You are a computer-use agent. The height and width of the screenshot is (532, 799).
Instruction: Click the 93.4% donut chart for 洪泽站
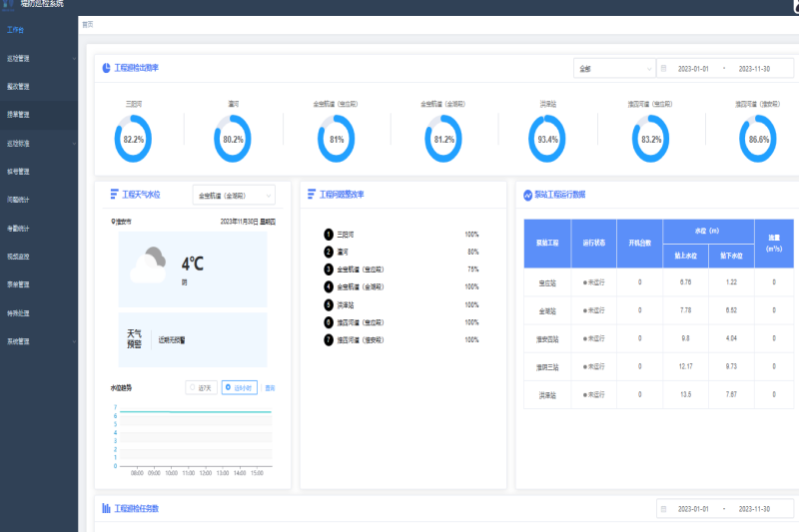click(x=547, y=139)
